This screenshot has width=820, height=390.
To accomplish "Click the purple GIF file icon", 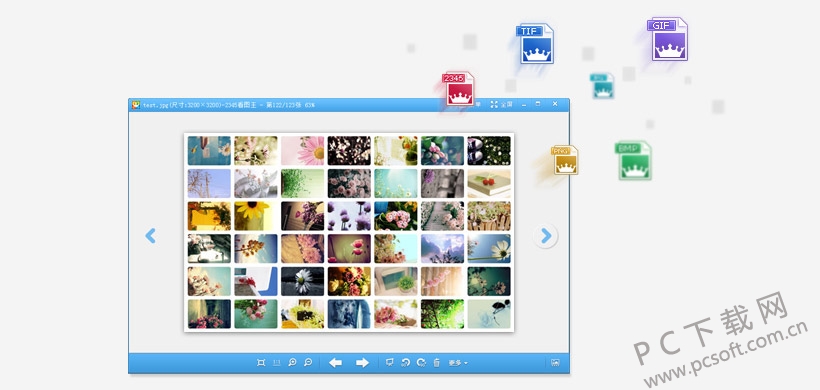I will pos(668,39).
